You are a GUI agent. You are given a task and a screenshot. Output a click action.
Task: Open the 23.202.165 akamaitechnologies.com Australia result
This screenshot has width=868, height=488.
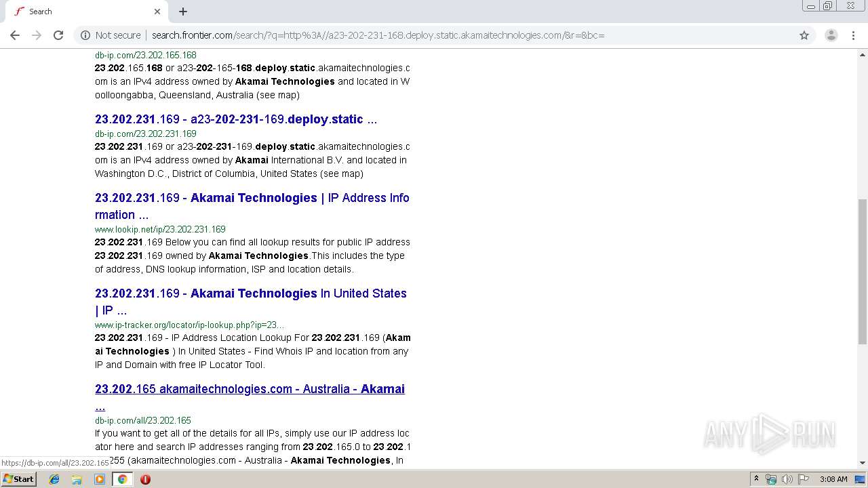(250, 397)
